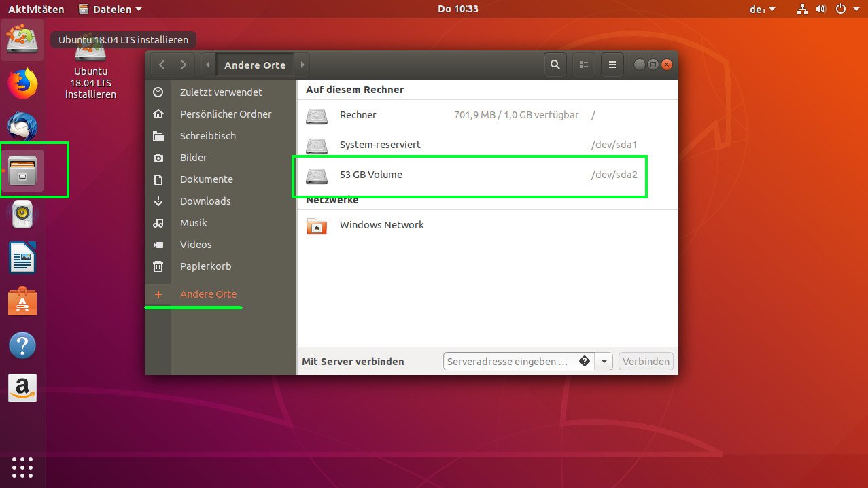Click left path bar arrow
This screenshot has height=488, width=868.
(x=208, y=65)
